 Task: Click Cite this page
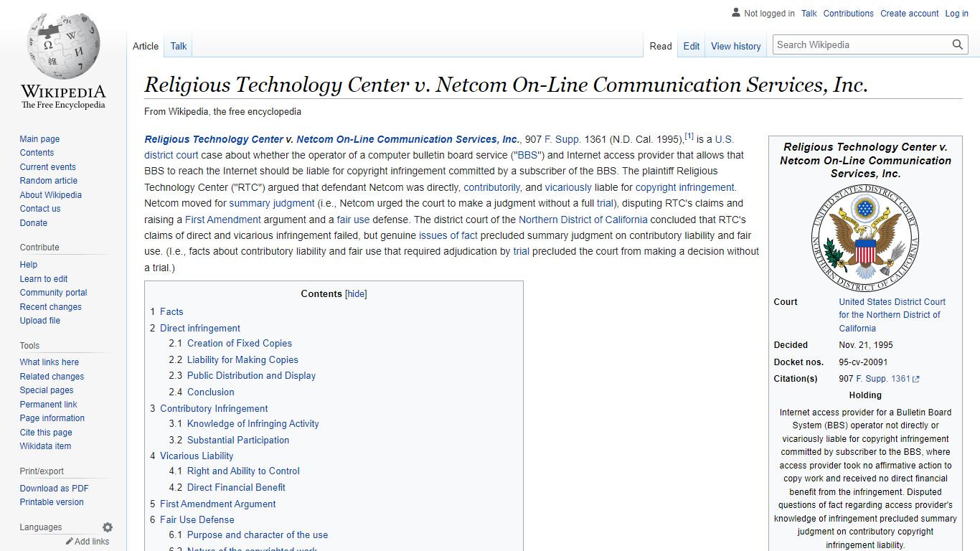click(x=46, y=433)
